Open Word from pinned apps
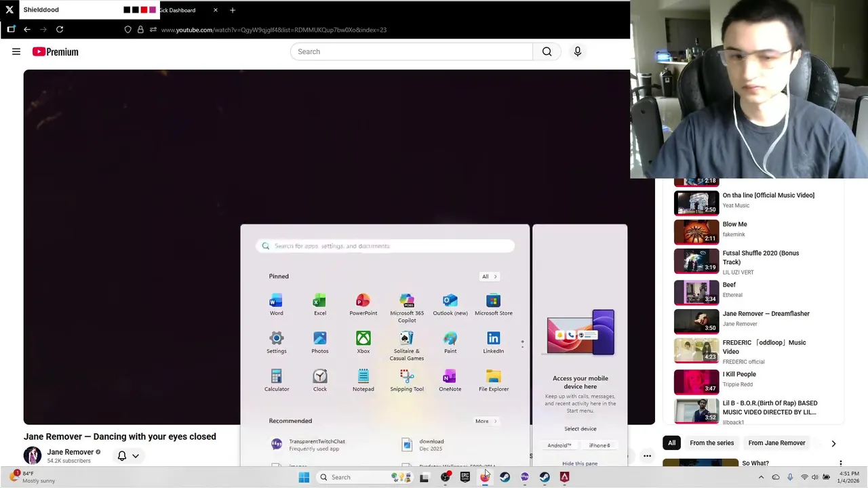 click(276, 305)
